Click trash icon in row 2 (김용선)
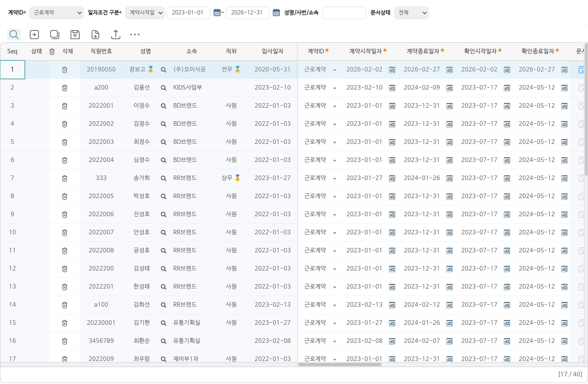 tap(65, 88)
